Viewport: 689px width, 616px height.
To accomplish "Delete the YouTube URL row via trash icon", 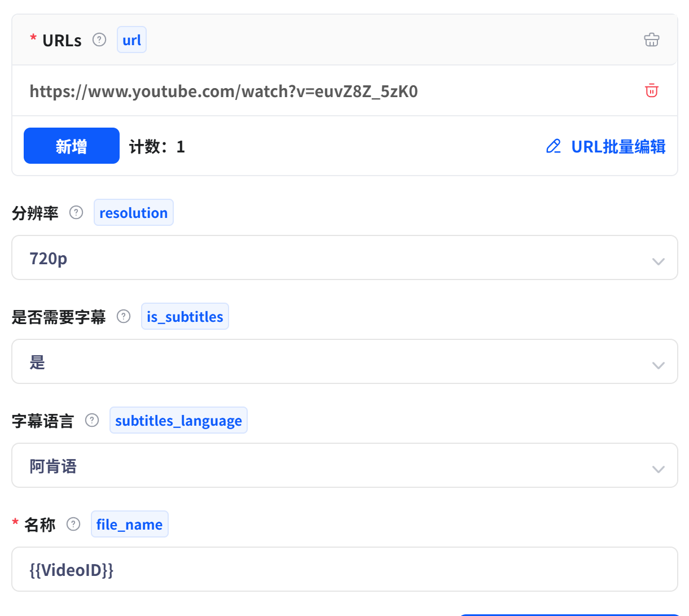I will pyautogui.click(x=651, y=90).
